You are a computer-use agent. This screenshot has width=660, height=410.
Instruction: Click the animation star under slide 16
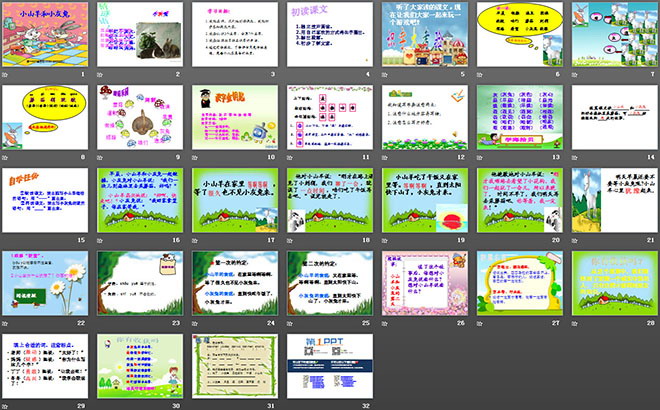tap(100, 240)
